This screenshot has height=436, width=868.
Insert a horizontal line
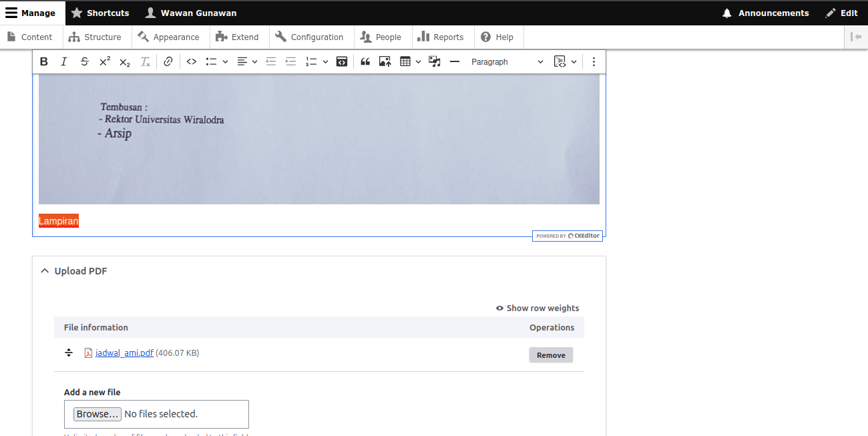(x=455, y=61)
